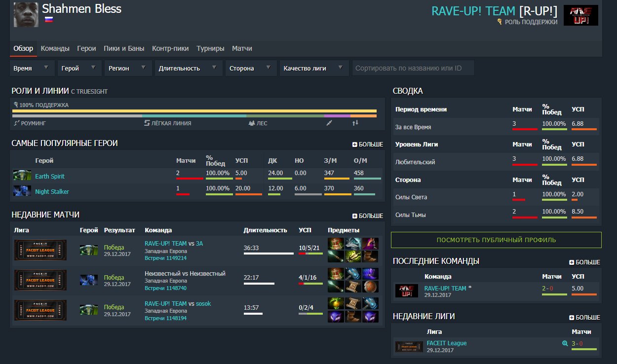This screenshot has height=364, width=617.
Task: Click the Shahmen Bless player avatar
Action: (26, 15)
